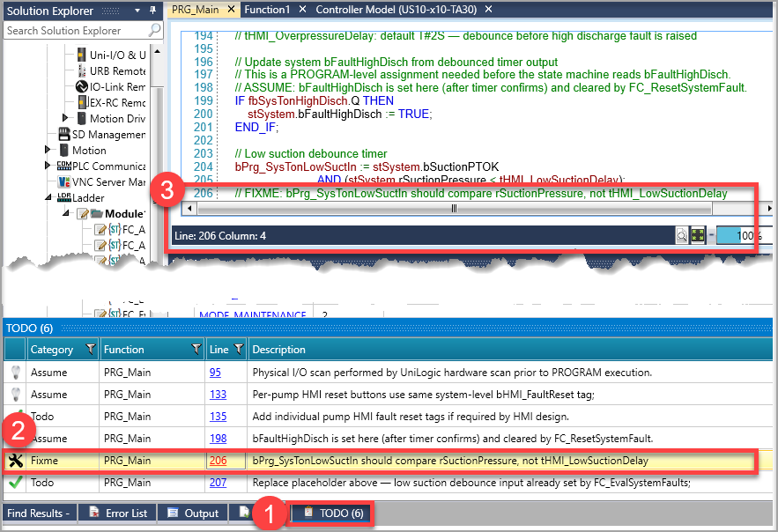
Task: Click the green check icon on line 207 row
Action: [x=15, y=483]
